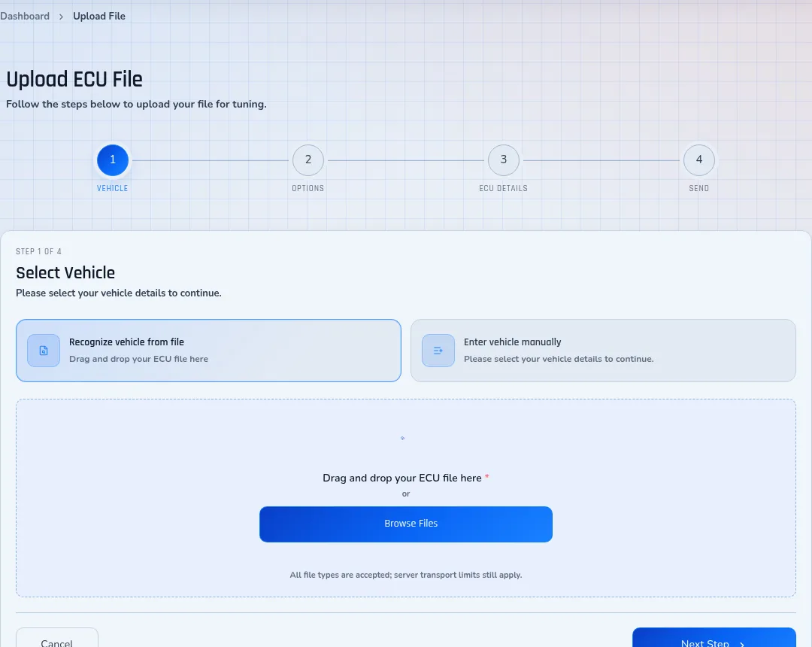Viewport: 812px width, 647px height.
Task: Click the Upload File breadcrumb
Action: coord(99,16)
